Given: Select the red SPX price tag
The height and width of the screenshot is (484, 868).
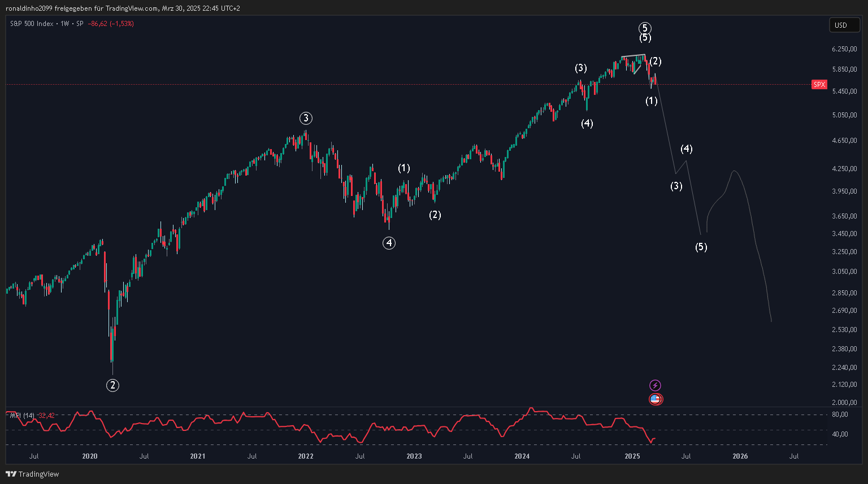Looking at the screenshot, I should tap(819, 85).
